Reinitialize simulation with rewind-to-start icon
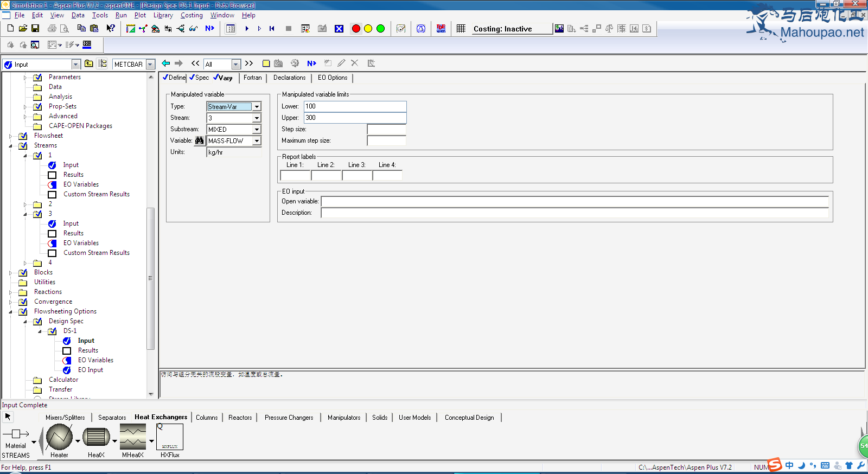This screenshot has width=868, height=474. pos(272,28)
